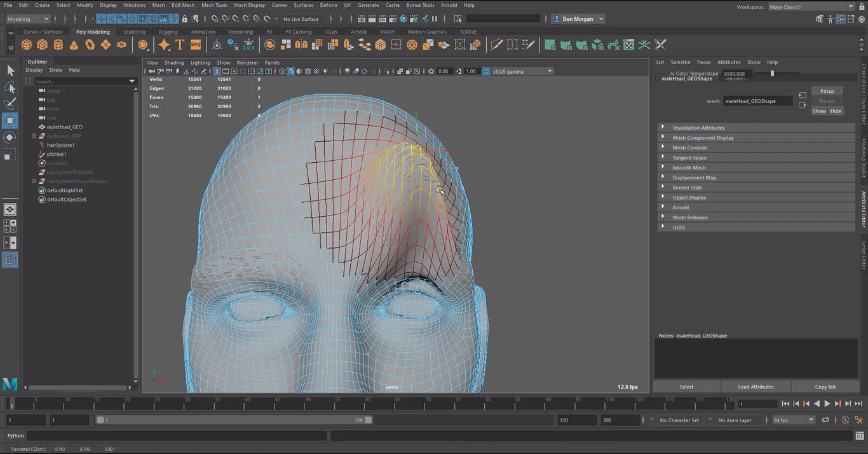Create a polygon sphere from shelf
This screenshot has height=454, width=868.
click(27, 45)
